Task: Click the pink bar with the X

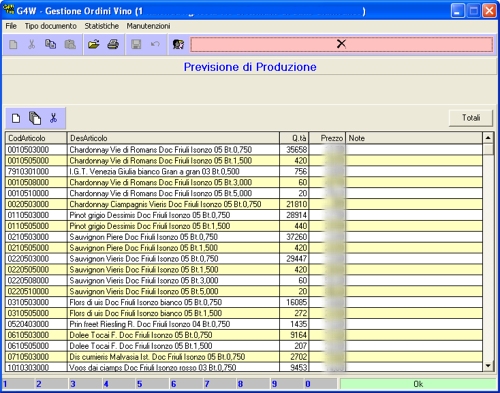Action: click(x=341, y=44)
